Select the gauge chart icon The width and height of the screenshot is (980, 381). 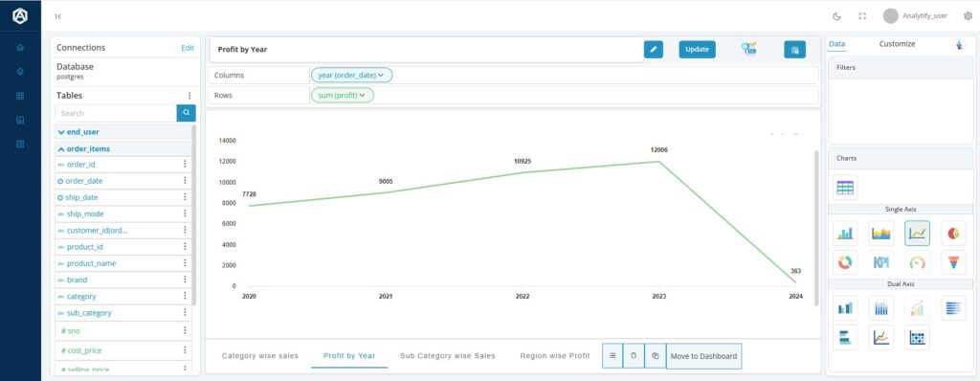[x=917, y=262]
